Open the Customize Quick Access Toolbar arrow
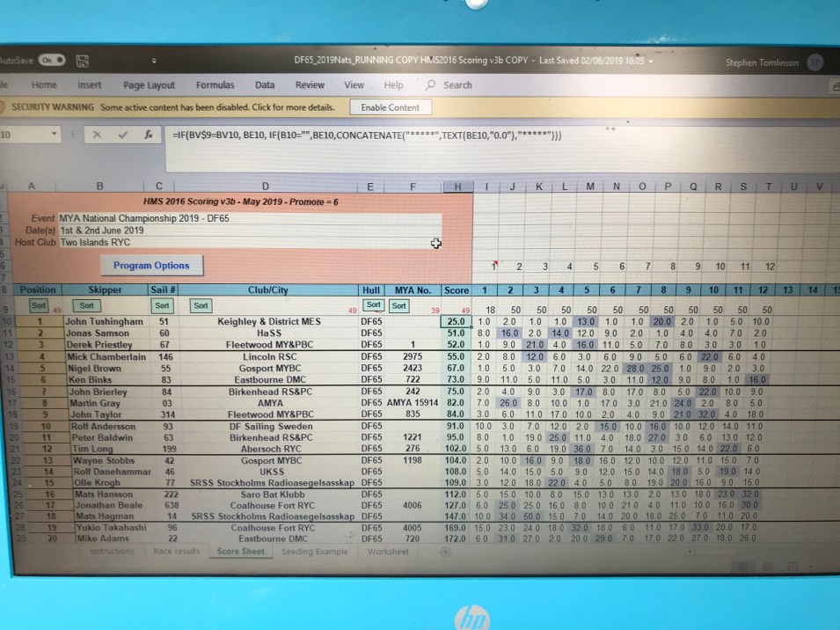This screenshot has height=630, width=840. coord(155,61)
